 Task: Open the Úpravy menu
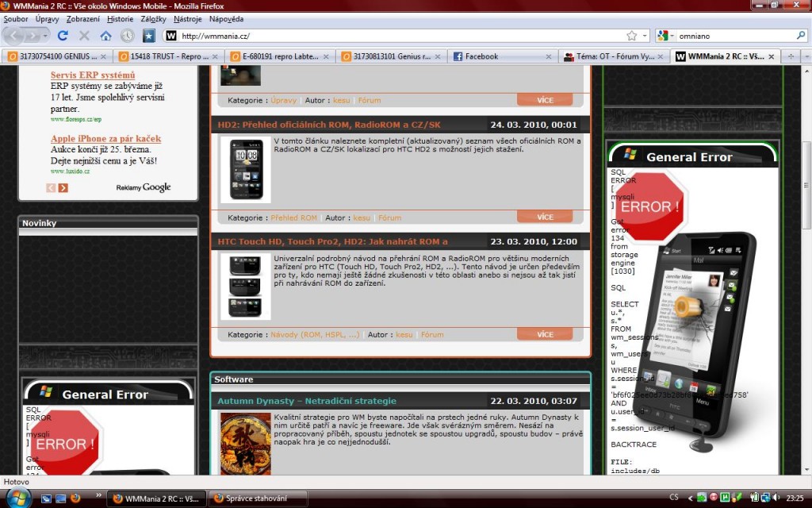click(x=47, y=19)
